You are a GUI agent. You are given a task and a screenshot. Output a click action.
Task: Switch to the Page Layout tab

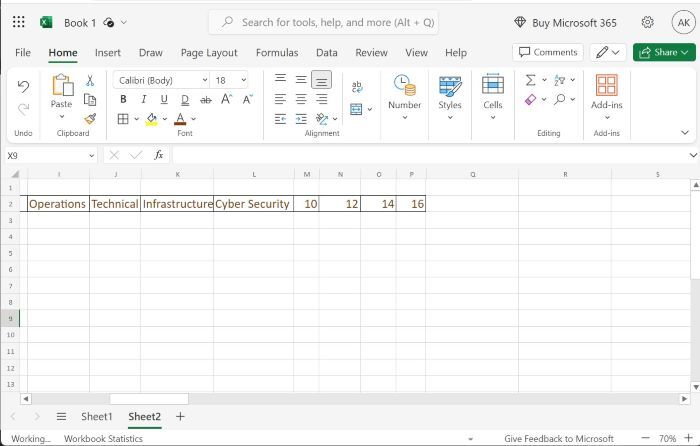tap(209, 52)
